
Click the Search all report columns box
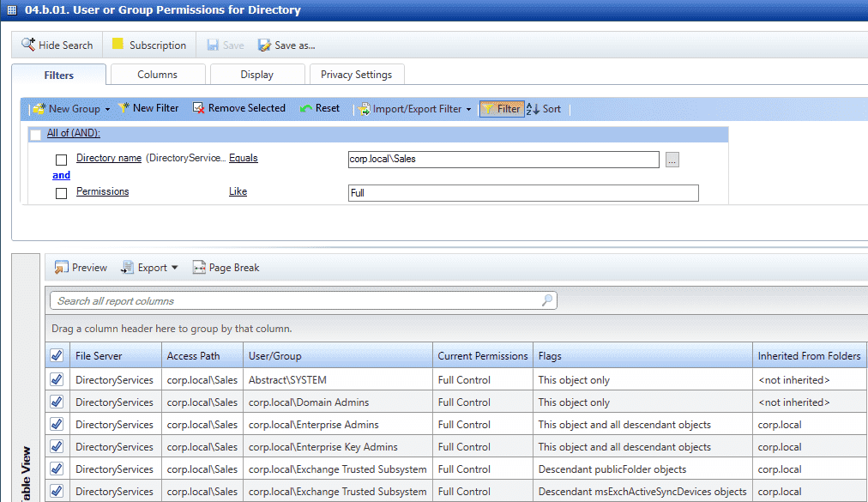pos(304,300)
